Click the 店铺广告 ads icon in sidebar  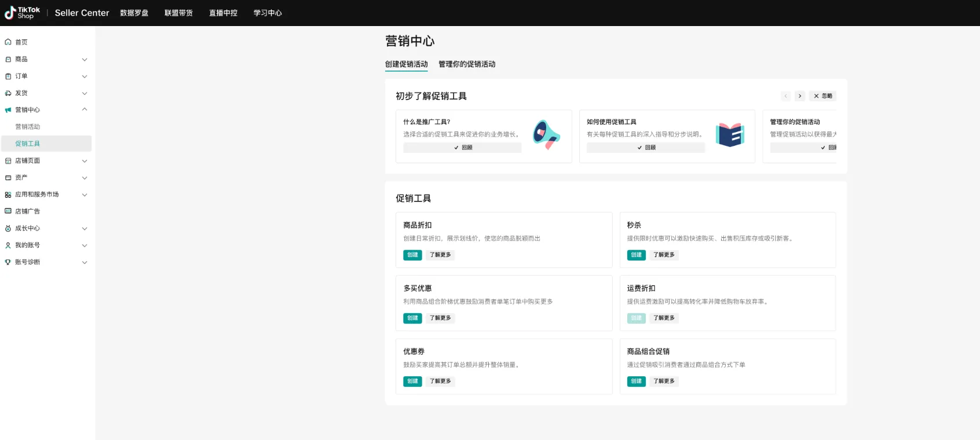[8, 211]
